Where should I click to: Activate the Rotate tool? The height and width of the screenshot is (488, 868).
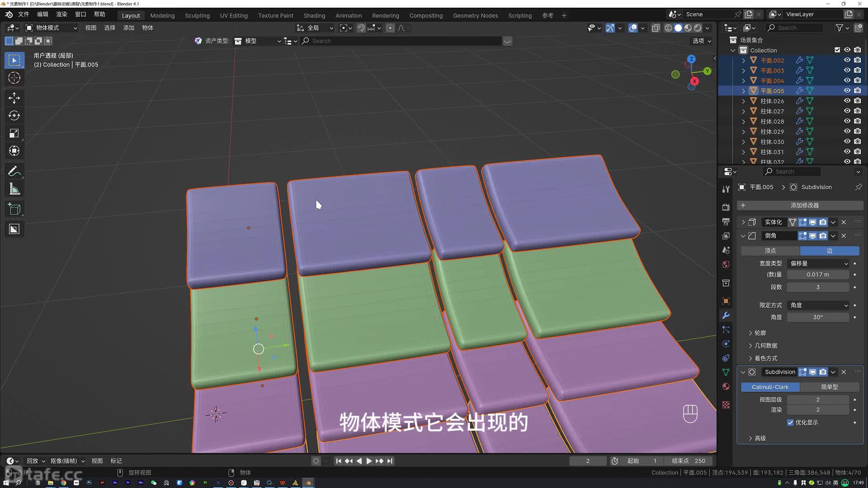(x=14, y=115)
